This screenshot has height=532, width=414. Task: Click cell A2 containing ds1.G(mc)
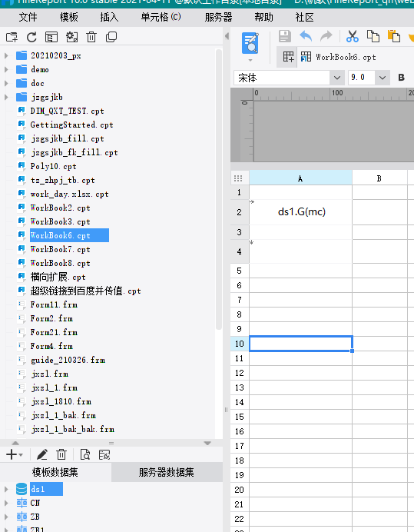click(x=301, y=212)
